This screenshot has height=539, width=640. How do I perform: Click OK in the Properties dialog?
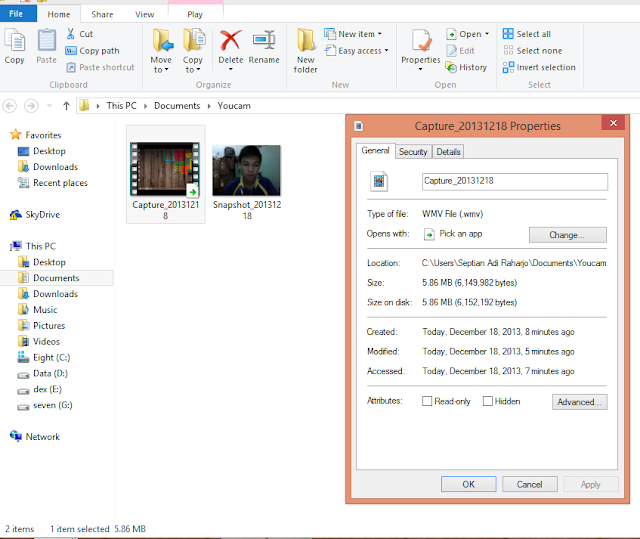[x=469, y=484]
